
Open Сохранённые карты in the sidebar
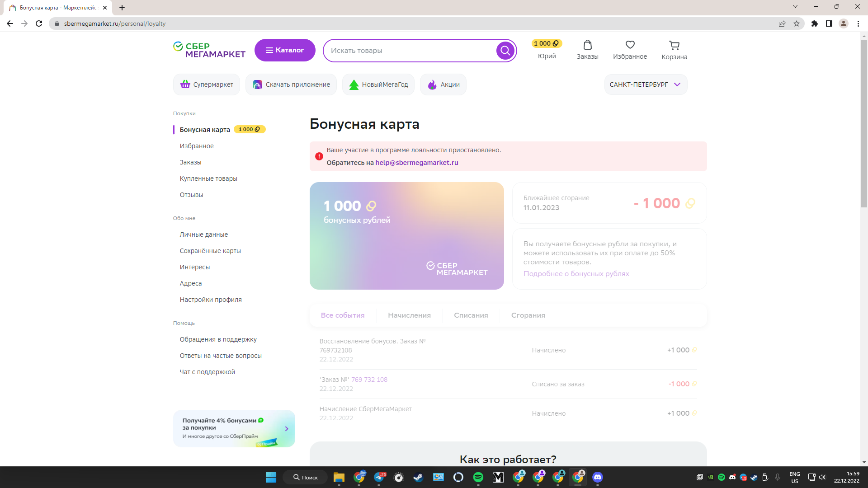click(210, 251)
